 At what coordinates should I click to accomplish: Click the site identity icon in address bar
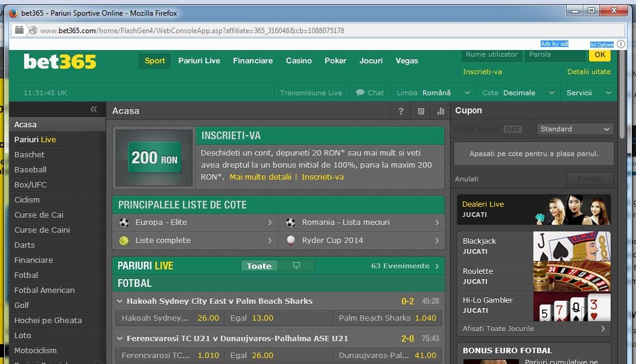point(33,30)
